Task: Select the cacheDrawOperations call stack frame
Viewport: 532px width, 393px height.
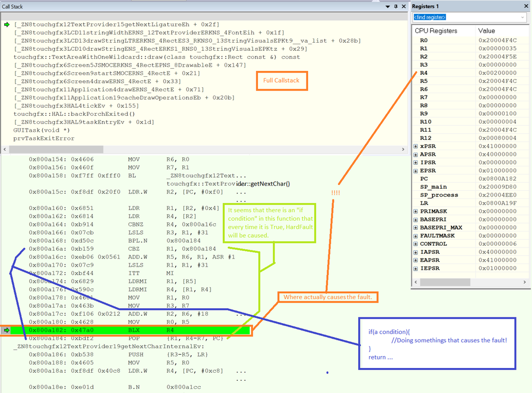Action: (x=124, y=98)
